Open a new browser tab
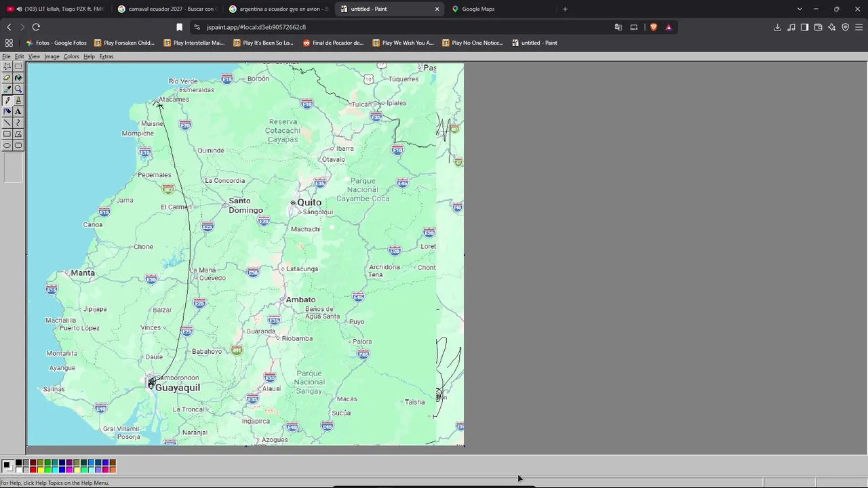 (565, 9)
